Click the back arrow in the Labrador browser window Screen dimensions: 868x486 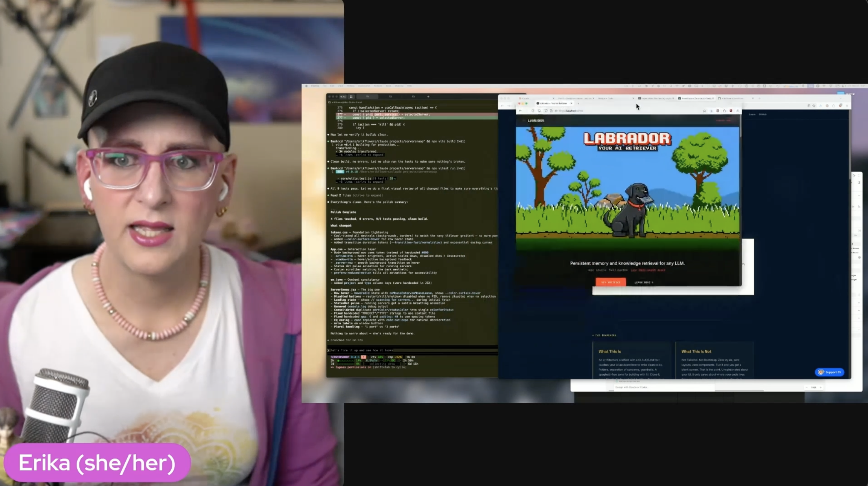pos(521,111)
